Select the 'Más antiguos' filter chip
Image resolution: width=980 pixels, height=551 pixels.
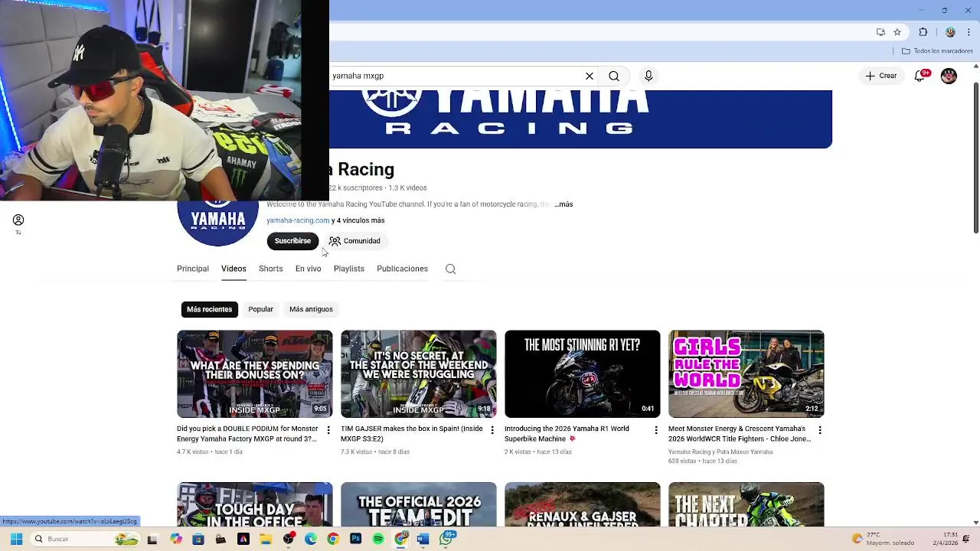pos(311,309)
